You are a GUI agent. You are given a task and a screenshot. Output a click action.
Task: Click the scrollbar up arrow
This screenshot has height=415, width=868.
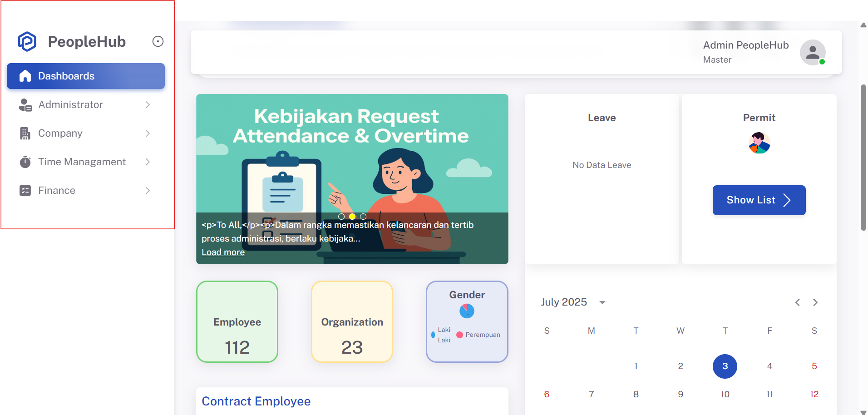[863, 25]
